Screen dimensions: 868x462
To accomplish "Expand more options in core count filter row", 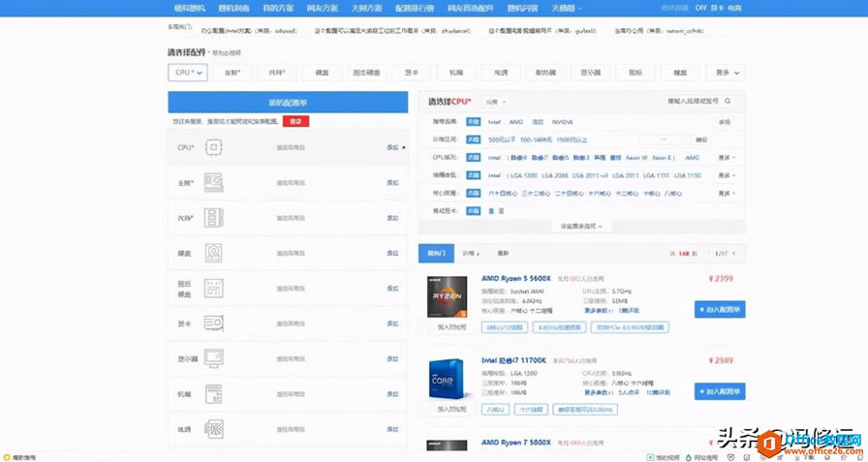I will 727,193.
